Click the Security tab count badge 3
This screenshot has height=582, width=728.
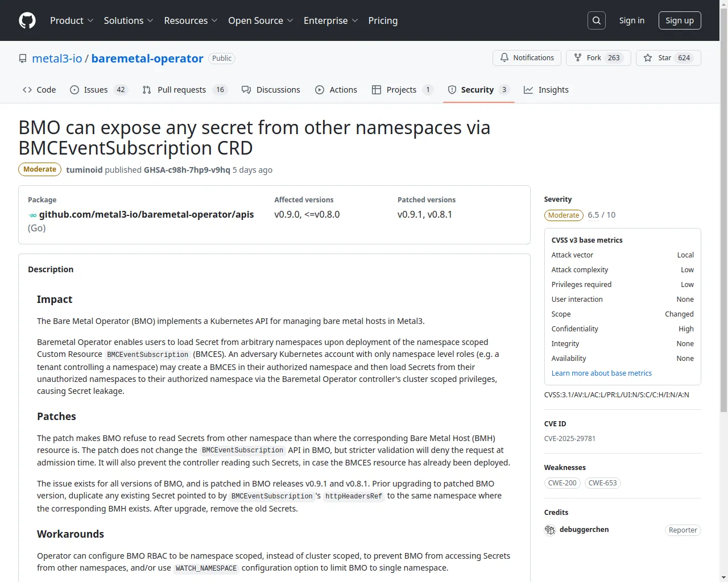click(504, 90)
